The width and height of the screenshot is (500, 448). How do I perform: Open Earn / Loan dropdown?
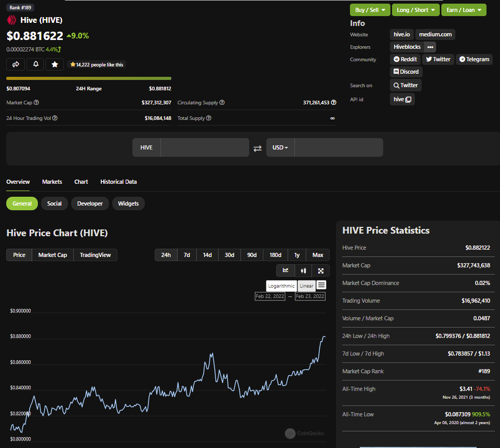(464, 10)
